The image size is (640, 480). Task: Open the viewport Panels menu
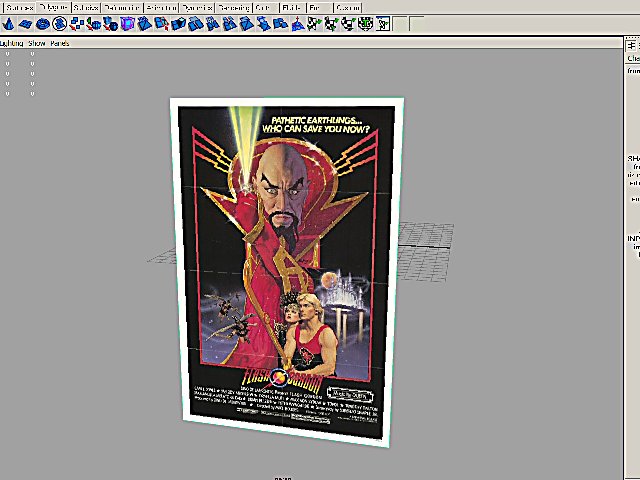click(x=60, y=43)
